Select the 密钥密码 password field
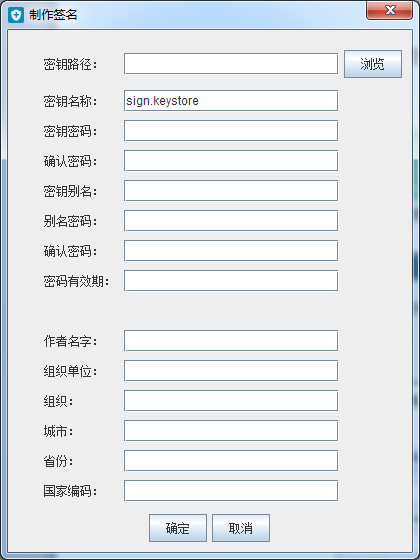The height and width of the screenshot is (560, 420). [x=231, y=131]
